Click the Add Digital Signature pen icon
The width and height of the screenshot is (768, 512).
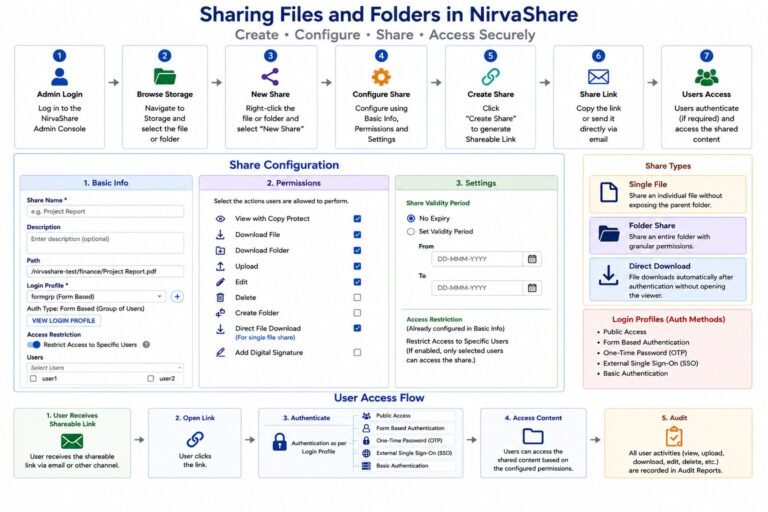click(x=220, y=352)
